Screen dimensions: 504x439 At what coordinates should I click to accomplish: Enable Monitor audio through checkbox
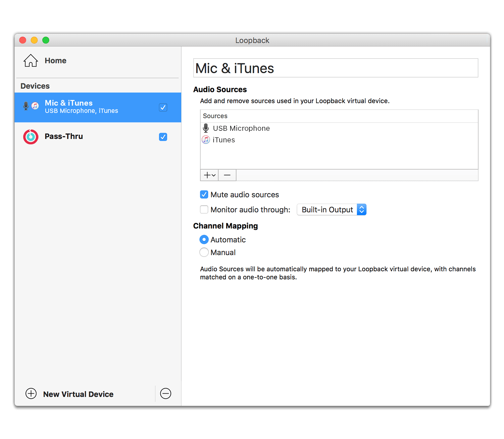pyautogui.click(x=204, y=210)
